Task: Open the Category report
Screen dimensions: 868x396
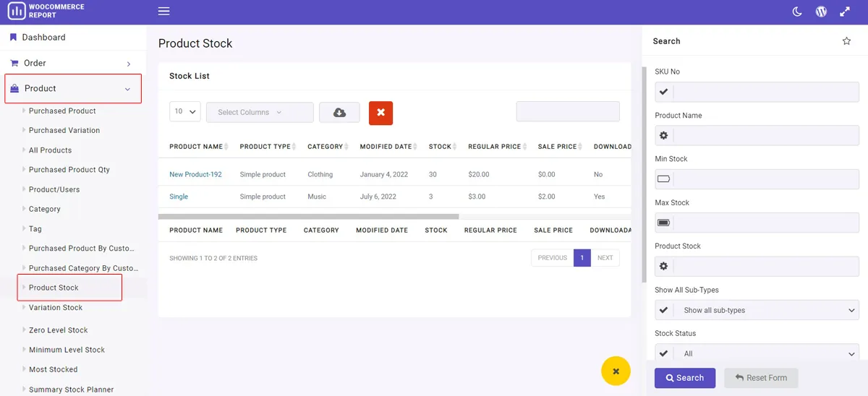Action: coord(45,209)
